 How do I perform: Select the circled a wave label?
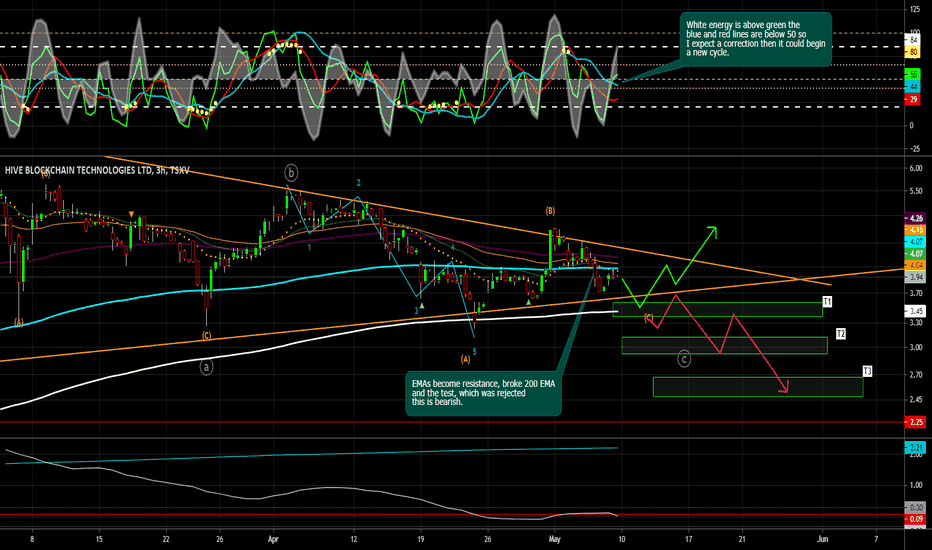click(x=206, y=367)
